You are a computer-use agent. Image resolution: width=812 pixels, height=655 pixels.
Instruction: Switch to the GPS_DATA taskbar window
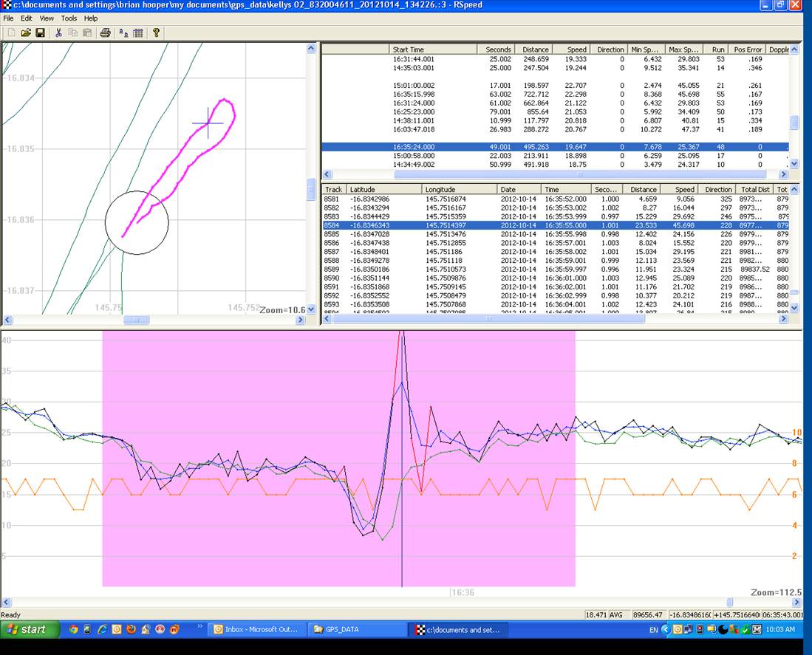[355, 630]
